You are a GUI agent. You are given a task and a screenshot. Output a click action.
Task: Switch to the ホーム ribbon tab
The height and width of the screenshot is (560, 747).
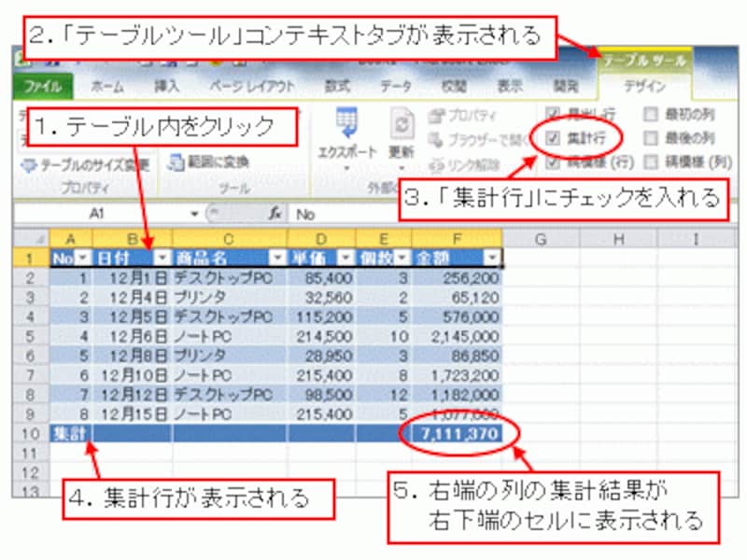(107, 87)
